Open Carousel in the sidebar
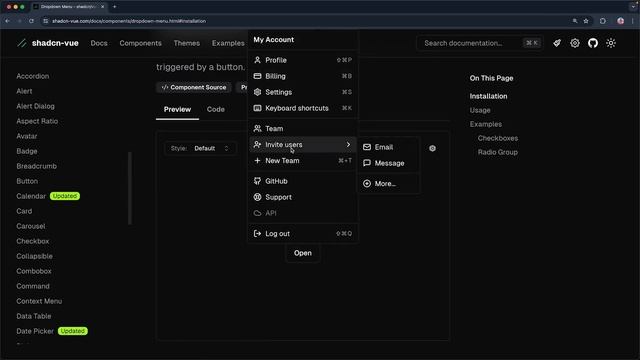This screenshot has height=360, width=640. (x=31, y=226)
